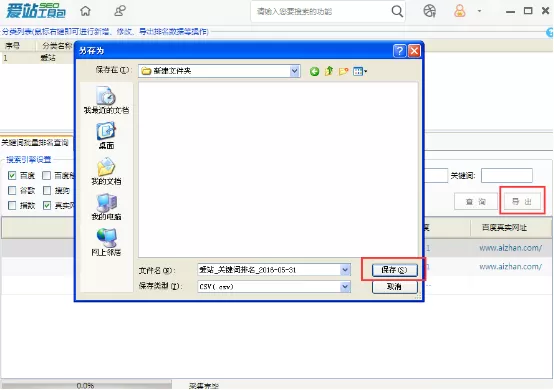Toggle the 谷歌 search engine checkbox

click(12, 190)
